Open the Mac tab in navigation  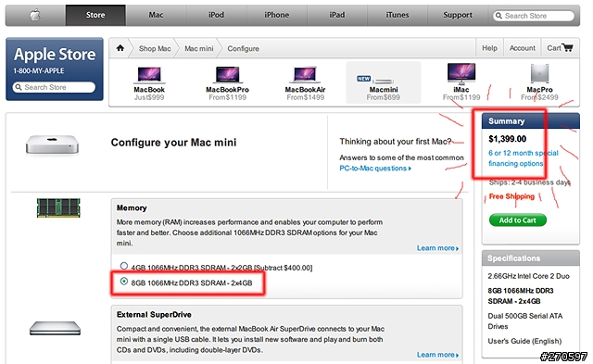(156, 15)
